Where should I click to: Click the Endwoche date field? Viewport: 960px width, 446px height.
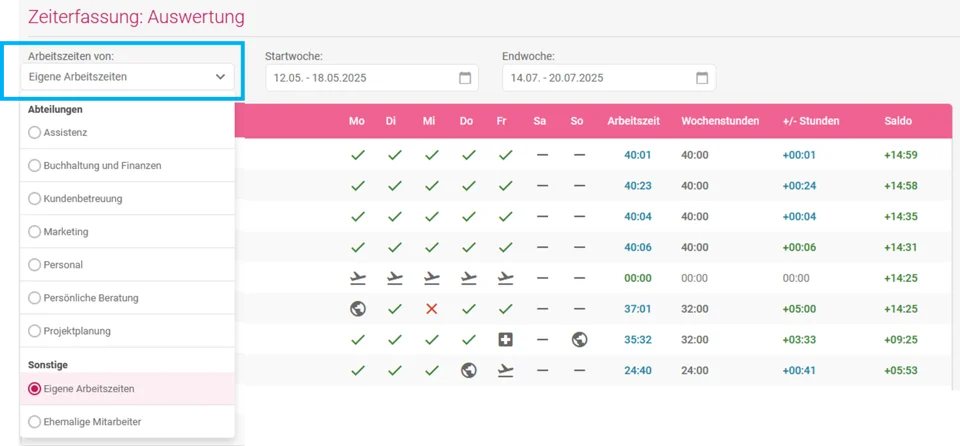(x=609, y=78)
